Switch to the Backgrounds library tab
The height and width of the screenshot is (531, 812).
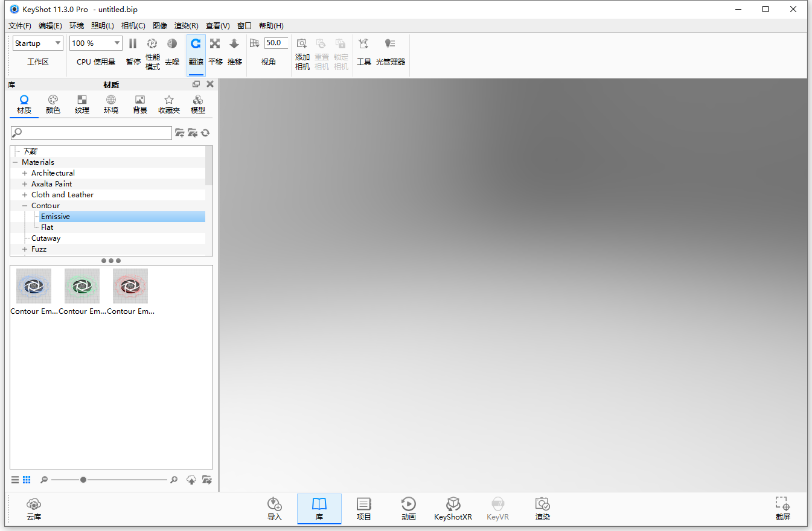(140, 104)
